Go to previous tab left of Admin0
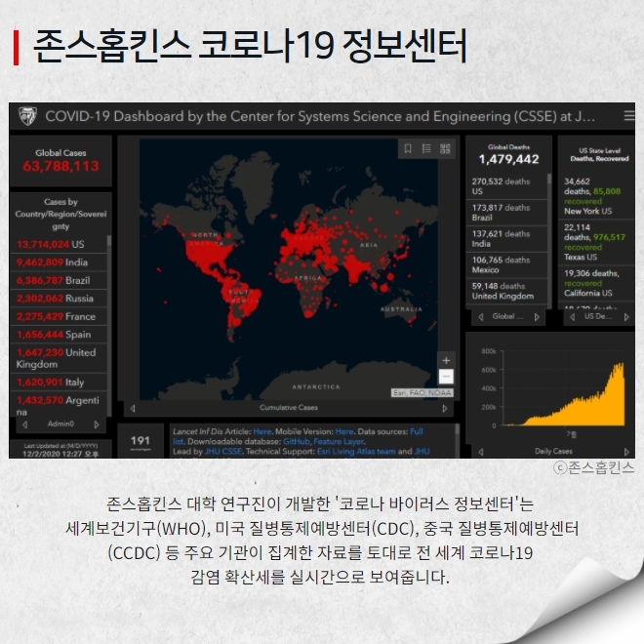This screenshot has width=644, height=644. coord(25,424)
